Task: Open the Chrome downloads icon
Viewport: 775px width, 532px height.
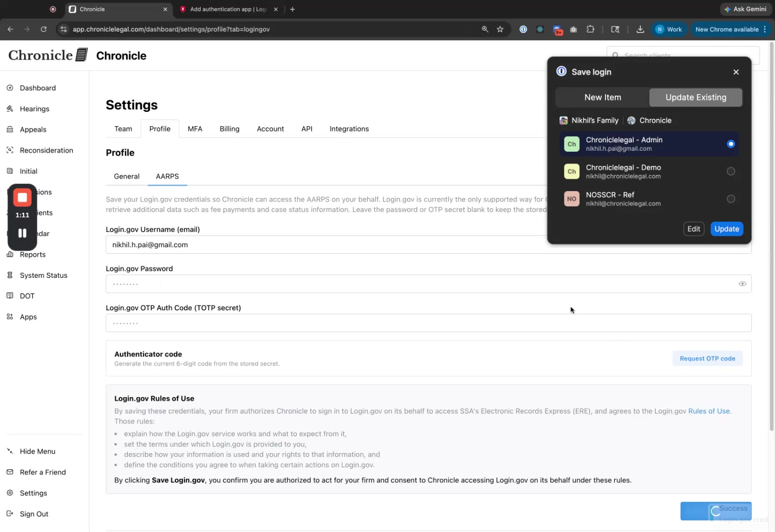Action: click(640, 29)
